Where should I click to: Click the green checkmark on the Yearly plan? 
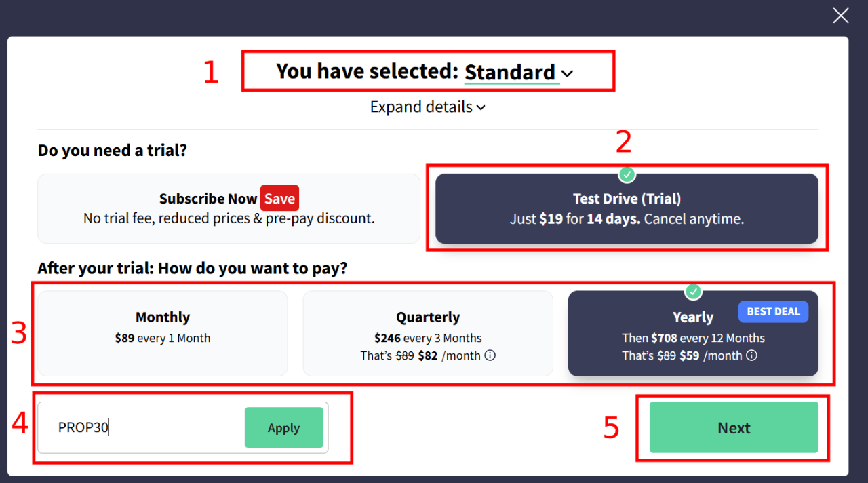tap(693, 292)
